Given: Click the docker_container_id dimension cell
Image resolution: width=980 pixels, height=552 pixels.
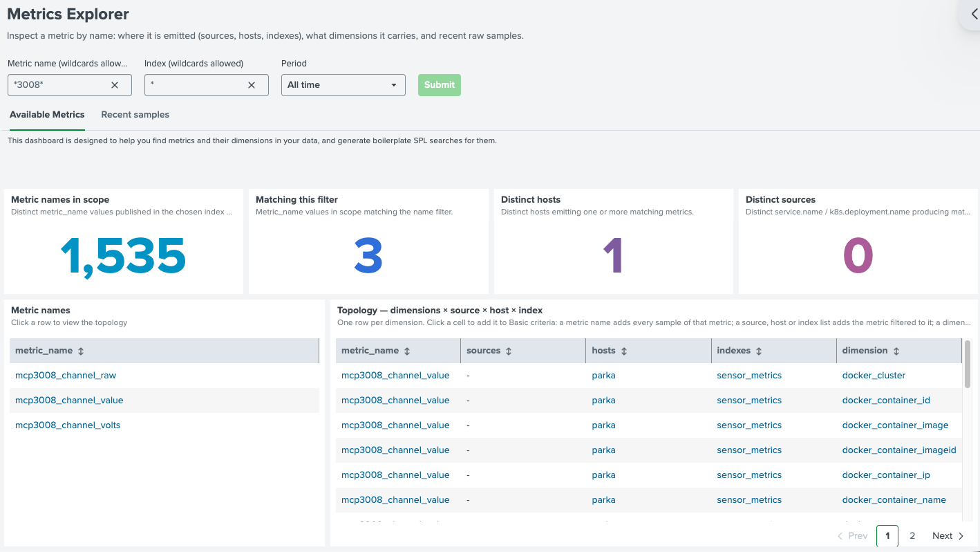Looking at the screenshot, I should click(886, 401).
